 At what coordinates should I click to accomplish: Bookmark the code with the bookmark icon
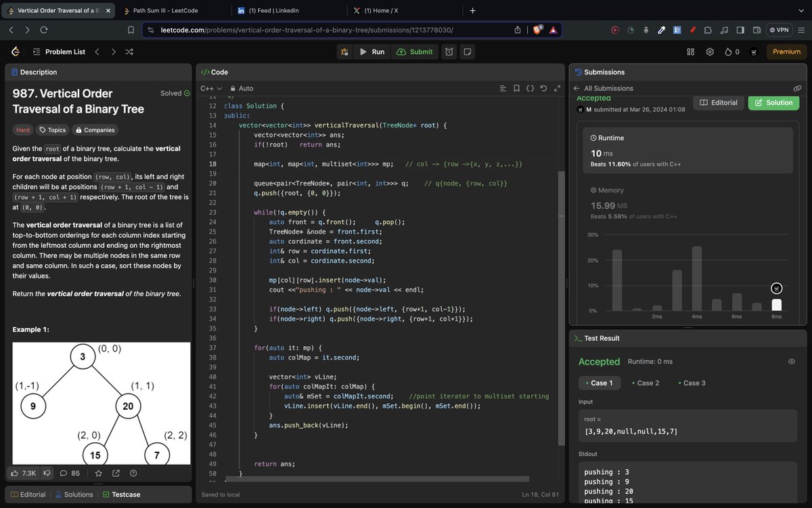516,88
